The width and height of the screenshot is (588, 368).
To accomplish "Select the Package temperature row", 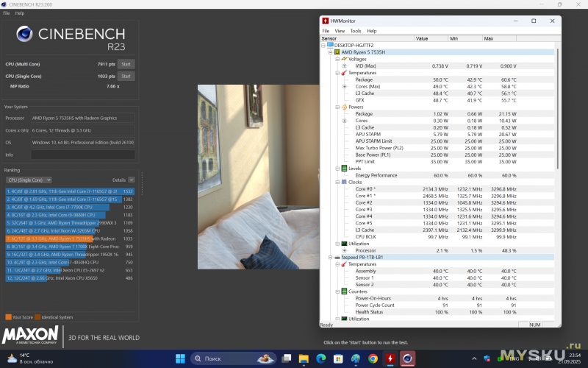I will tap(437, 79).
